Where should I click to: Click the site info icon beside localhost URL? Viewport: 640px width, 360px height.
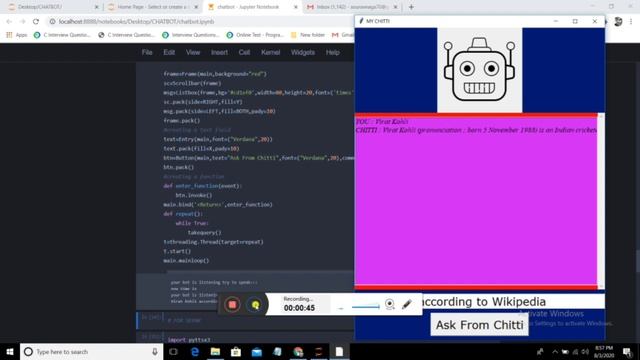point(52,21)
